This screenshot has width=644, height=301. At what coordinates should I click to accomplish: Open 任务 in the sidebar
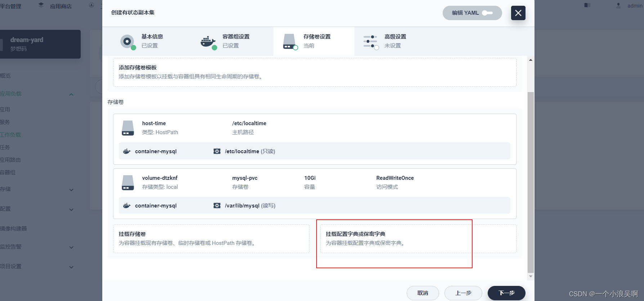[x=5, y=147]
